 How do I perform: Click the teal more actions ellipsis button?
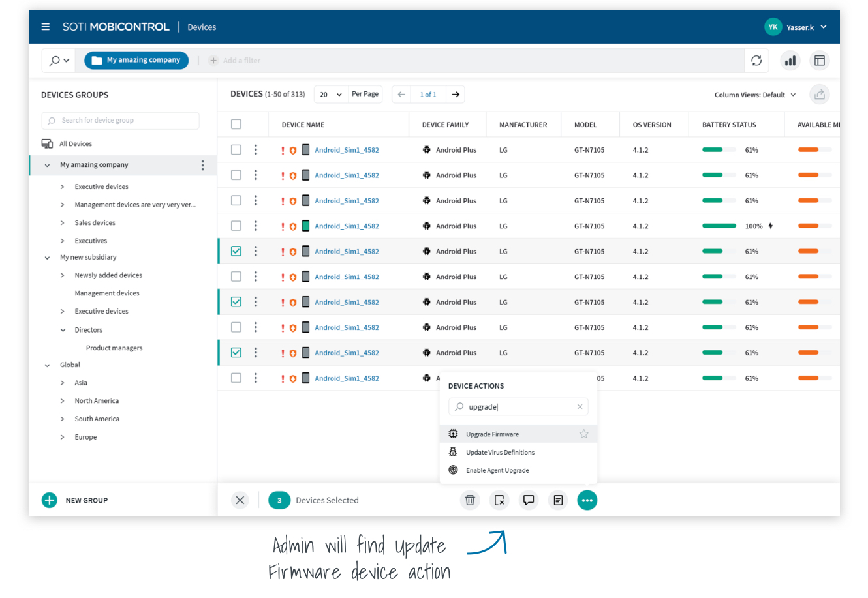coord(587,500)
